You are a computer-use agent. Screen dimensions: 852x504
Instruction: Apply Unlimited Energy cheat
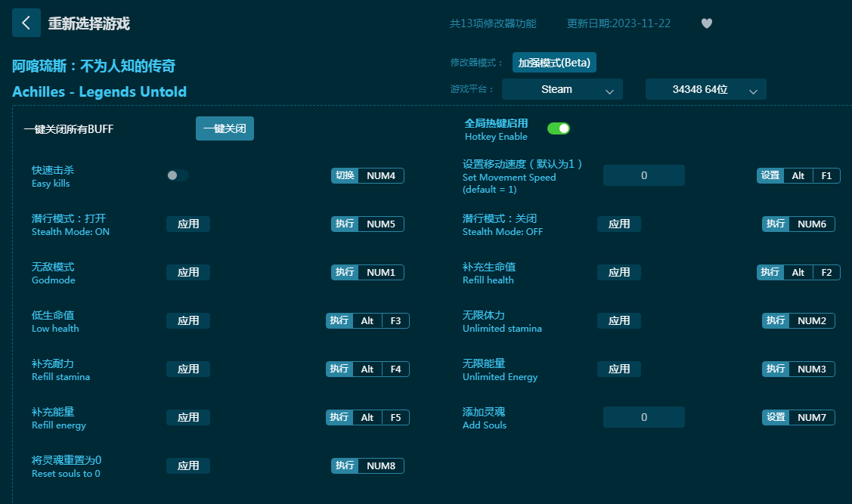pyautogui.click(x=619, y=369)
